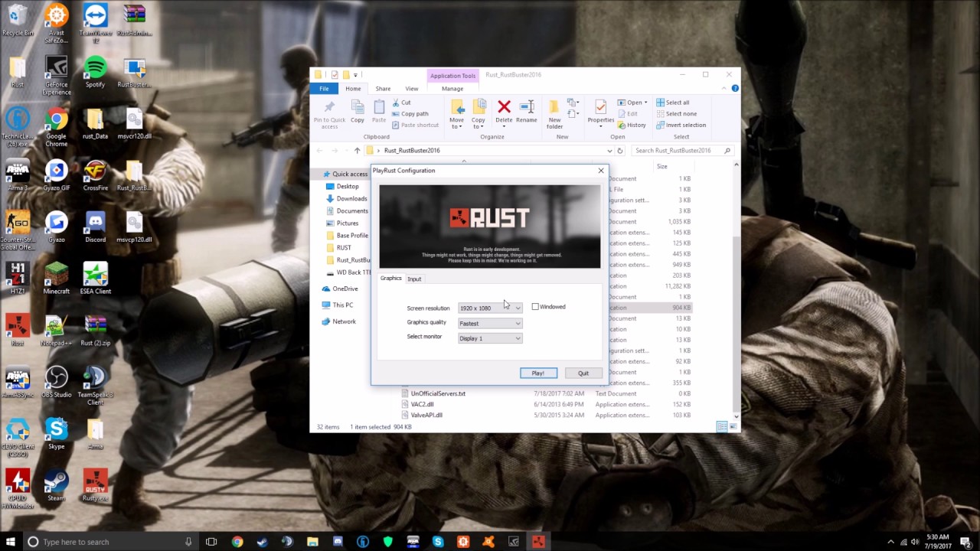Viewport: 980px width, 551px height.
Task: Click the Search Rust_RustBuster2016 field
Action: click(x=681, y=151)
